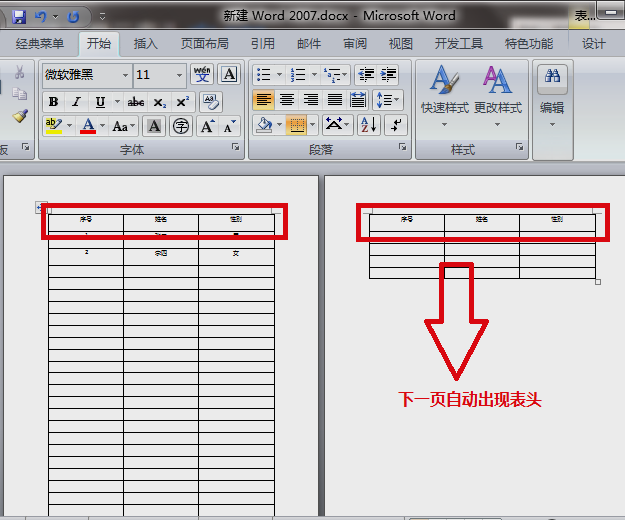Grow font size
Viewport: 625px width, 520px height.
pyautogui.click(x=207, y=126)
